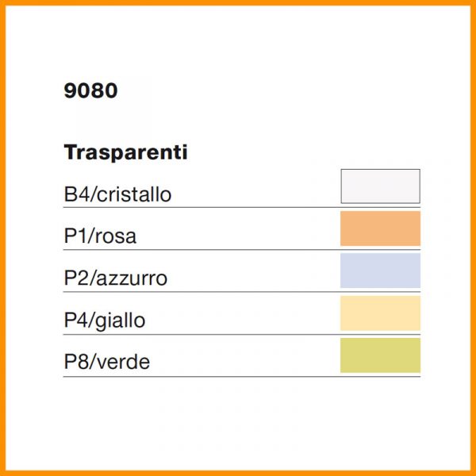Click the orange border along the bottom edge
Image resolution: width=476 pixels, height=476 pixels.
pyautogui.click(x=238, y=473)
